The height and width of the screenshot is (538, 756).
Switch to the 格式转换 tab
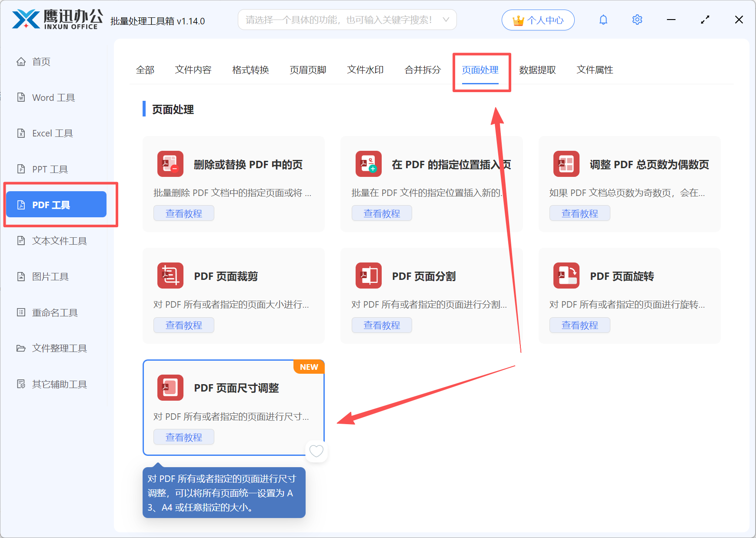pos(250,70)
